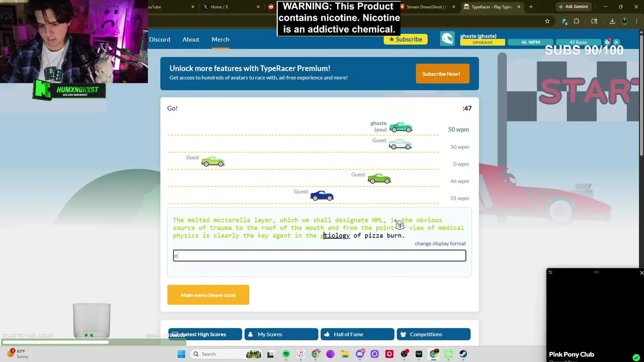Screen dimensions: 644x362
Task: Click the ghxste (ghxste) username
Action: pyautogui.click(x=478, y=36)
